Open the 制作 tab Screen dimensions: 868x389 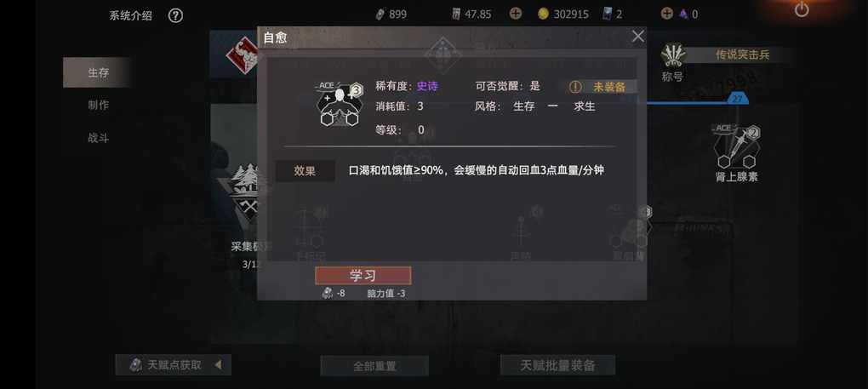98,105
